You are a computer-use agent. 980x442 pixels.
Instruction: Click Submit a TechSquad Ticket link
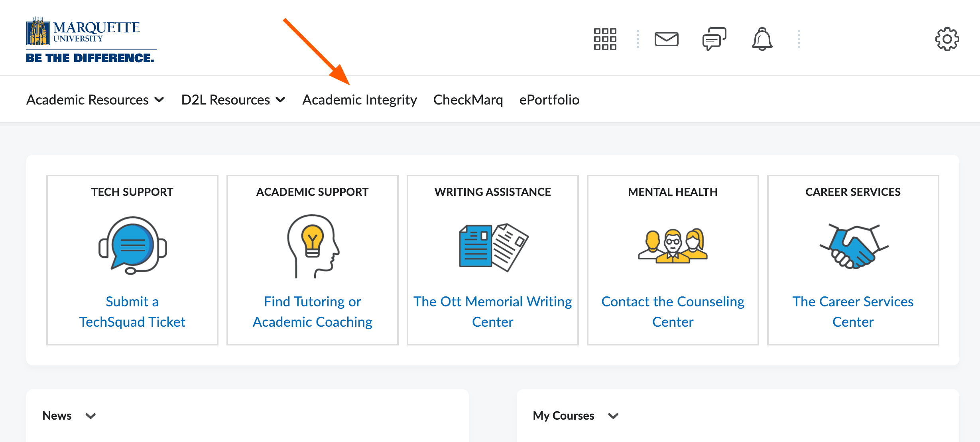coord(132,312)
